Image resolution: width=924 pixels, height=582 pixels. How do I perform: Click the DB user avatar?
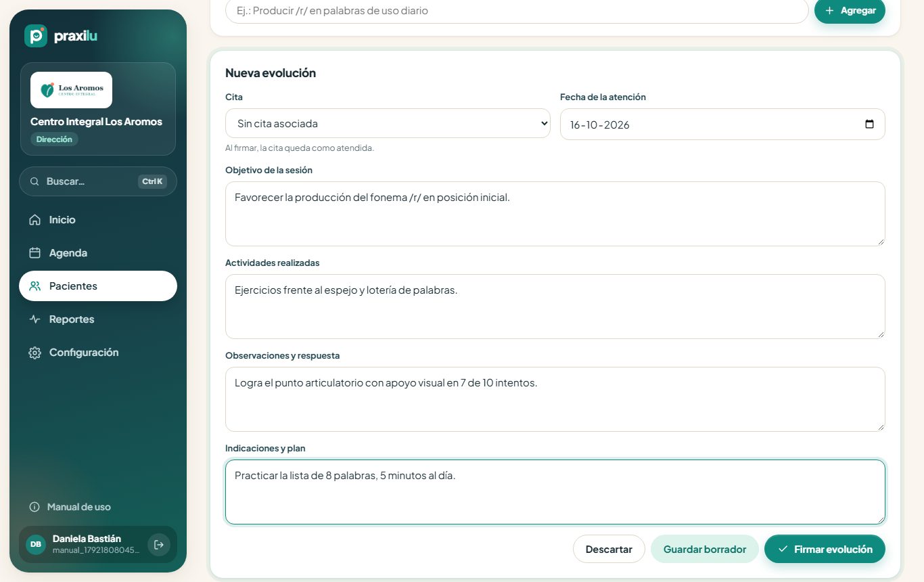click(x=36, y=544)
